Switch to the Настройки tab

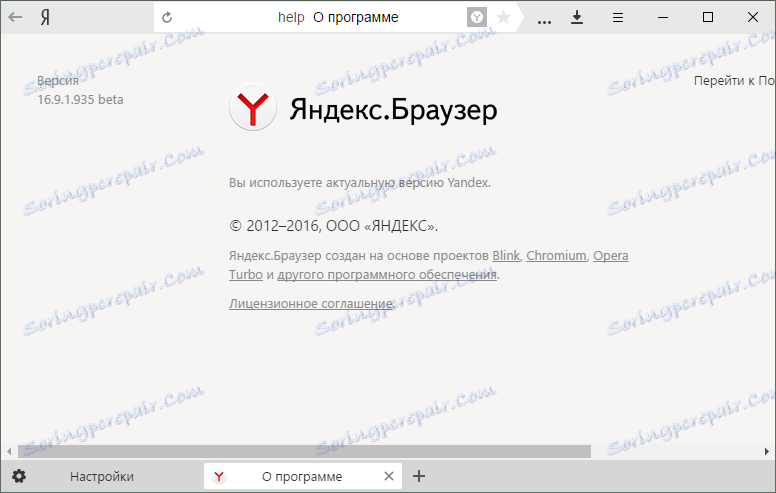(x=101, y=477)
